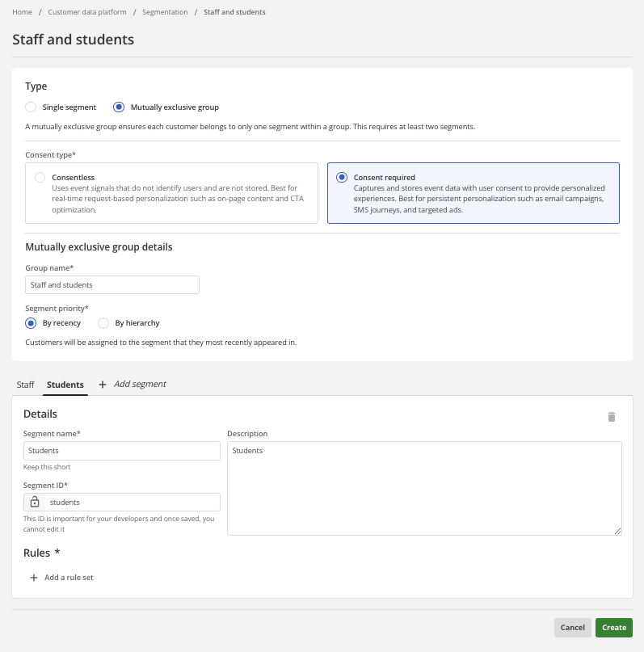Viewport: 644px width, 652px height.
Task: Click the Description textarea resize handle
Action: coord(617,531)
